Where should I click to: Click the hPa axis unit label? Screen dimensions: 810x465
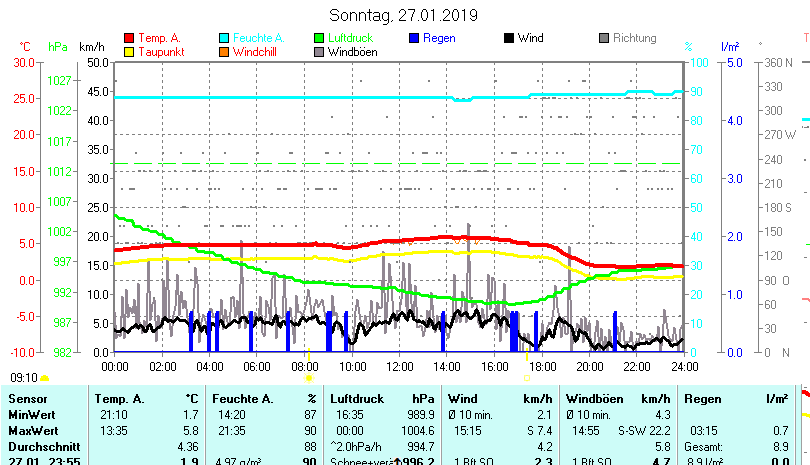(59, 46)
